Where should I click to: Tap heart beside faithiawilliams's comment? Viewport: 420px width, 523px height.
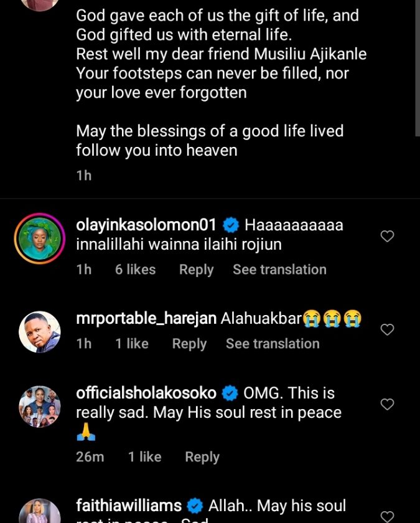click(x=387, y=516)
